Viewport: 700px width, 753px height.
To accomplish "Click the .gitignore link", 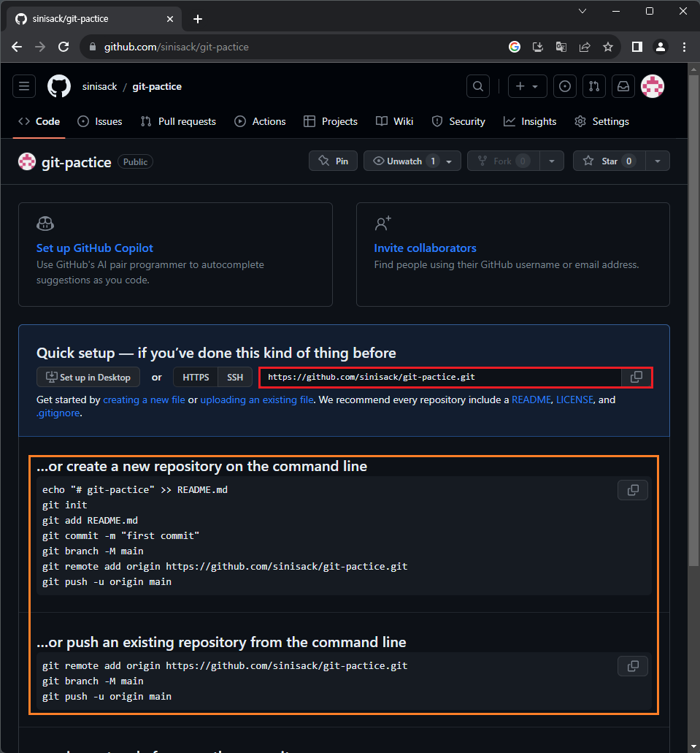I will tap(58, 413).
